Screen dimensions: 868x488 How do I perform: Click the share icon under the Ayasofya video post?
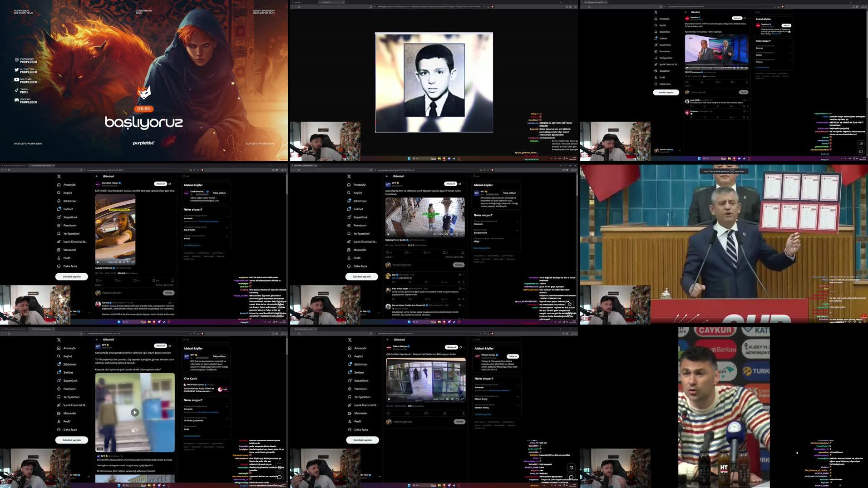coord(463,252)
